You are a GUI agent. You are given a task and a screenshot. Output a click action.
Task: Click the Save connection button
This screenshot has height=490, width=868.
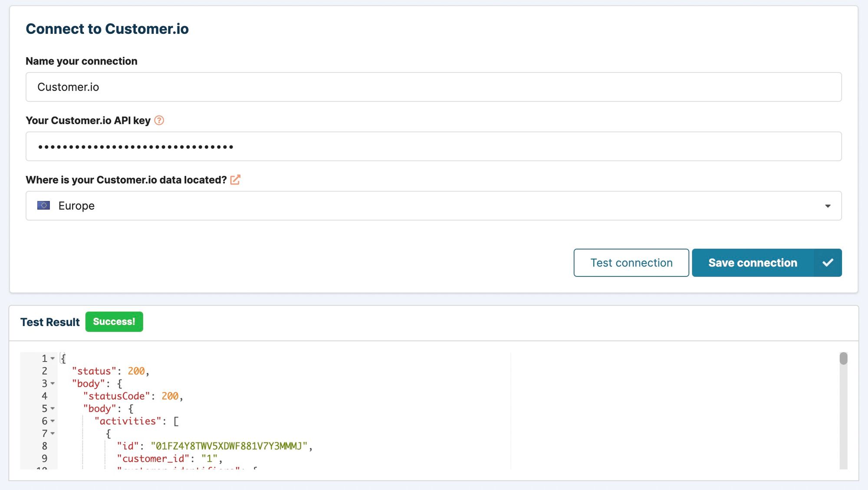[x=753, y=263]
